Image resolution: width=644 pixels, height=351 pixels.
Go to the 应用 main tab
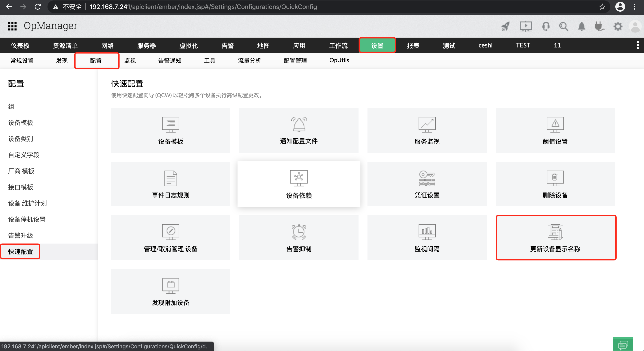click(299, 45)
